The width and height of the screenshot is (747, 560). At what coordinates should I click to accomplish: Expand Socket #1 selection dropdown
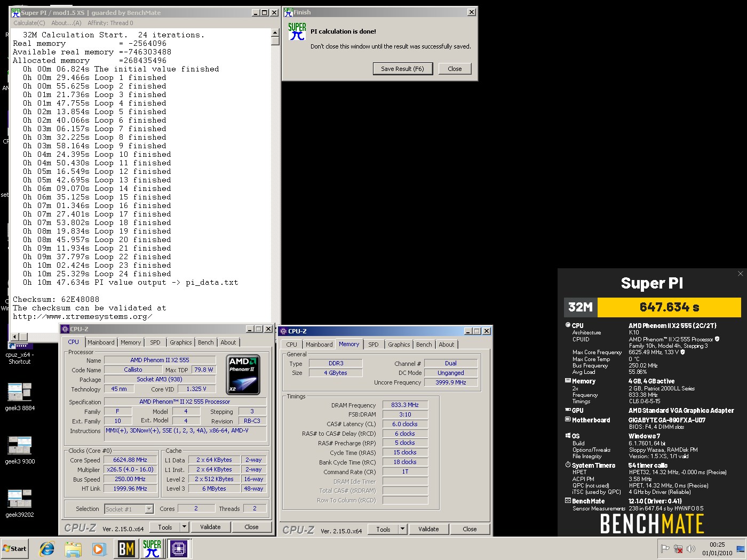click(149, 509)
